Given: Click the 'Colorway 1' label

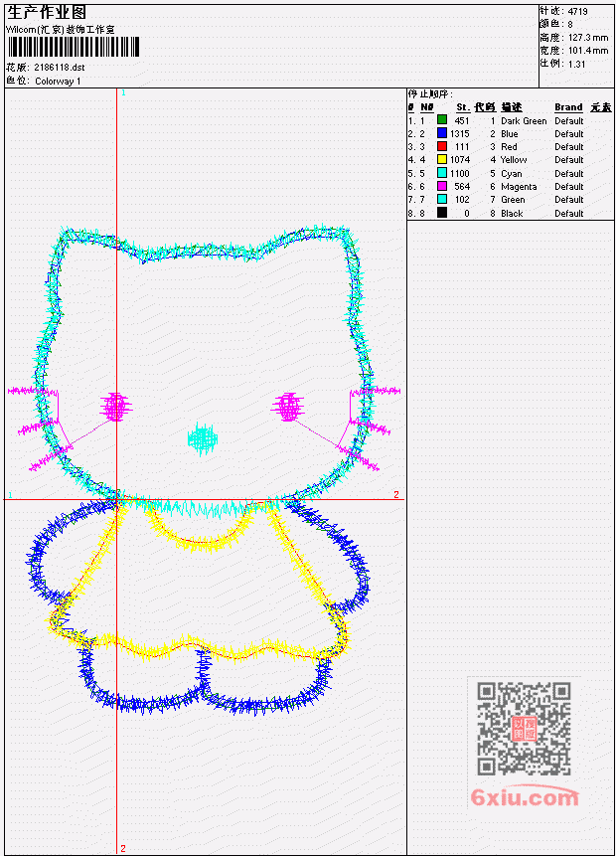Looking at the screenshot, I should 58,82.
